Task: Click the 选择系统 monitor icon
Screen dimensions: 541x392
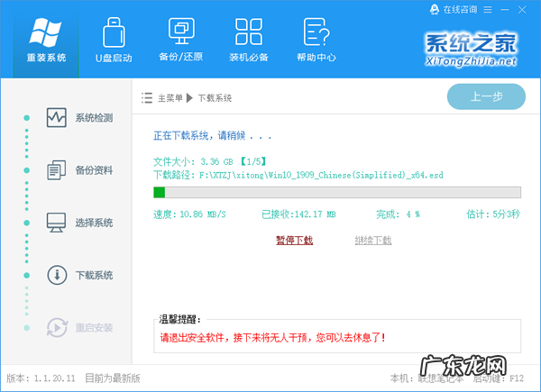Action: pyautogui.click(x=57, y=223)
